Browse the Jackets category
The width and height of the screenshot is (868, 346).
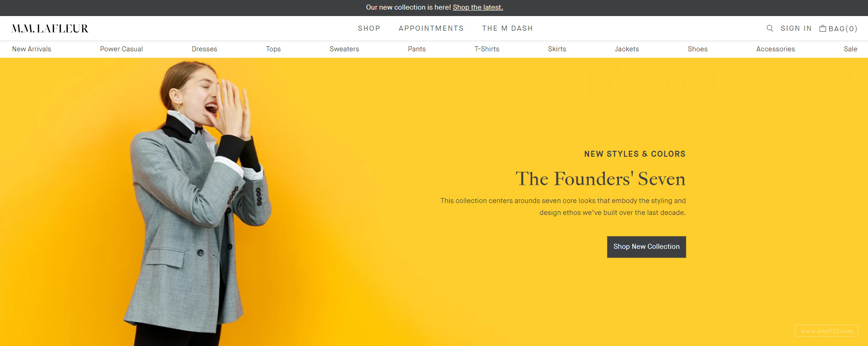click(627, 49)
